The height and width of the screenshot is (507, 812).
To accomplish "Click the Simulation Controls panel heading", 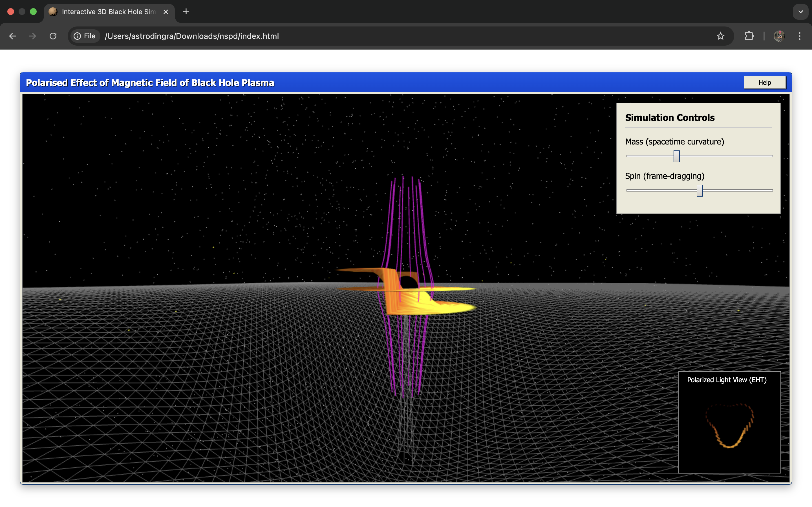I will 670,117.
